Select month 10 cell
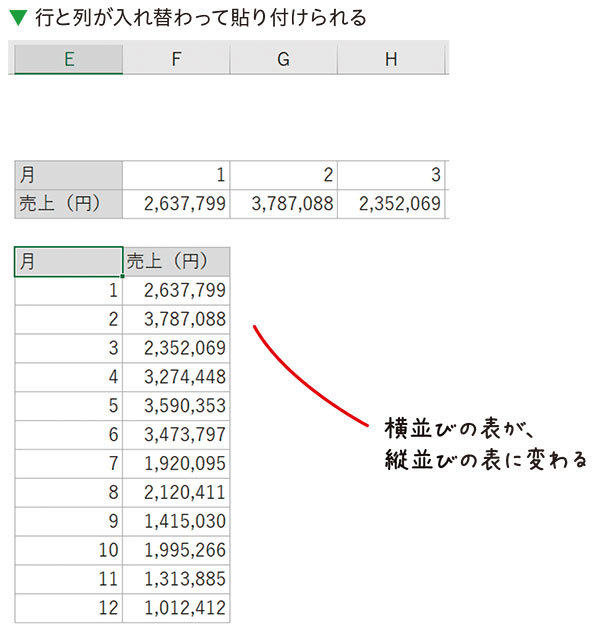 (69, 551)
